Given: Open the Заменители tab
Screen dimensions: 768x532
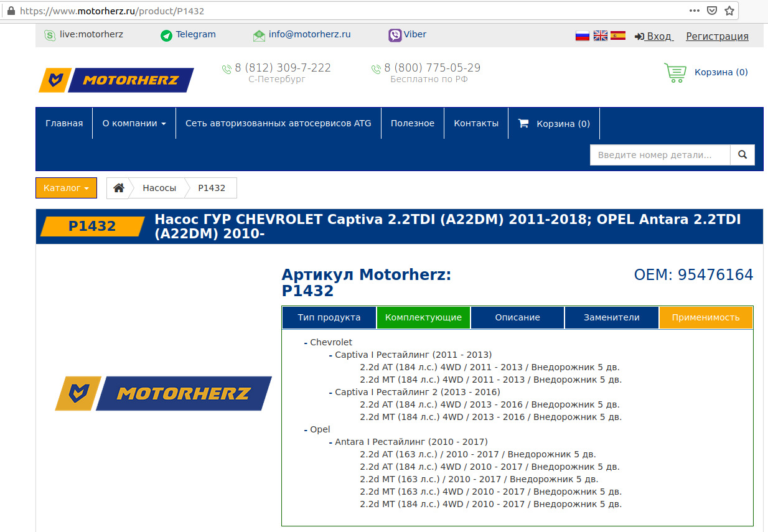Looking at the screenshot, I should (x=611, y=317).
